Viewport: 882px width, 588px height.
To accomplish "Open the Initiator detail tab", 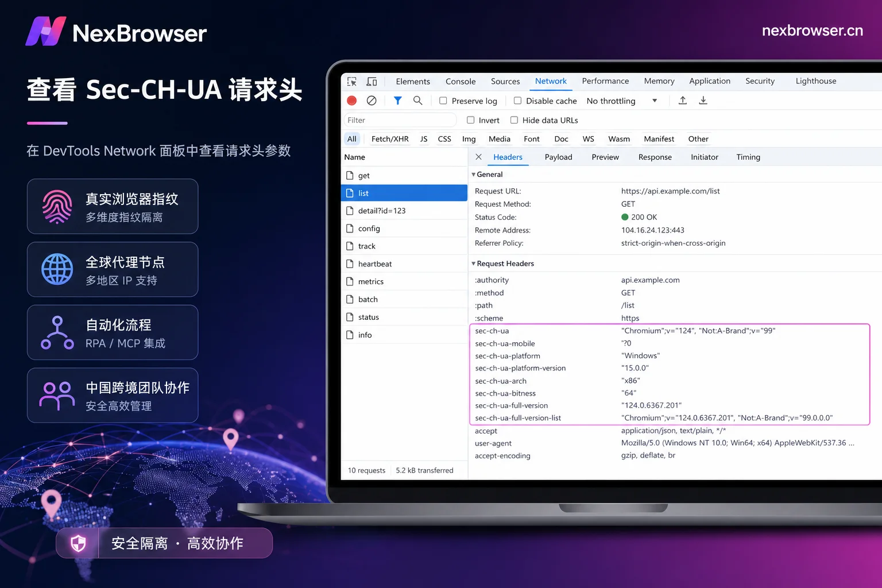I will (705, 157).
